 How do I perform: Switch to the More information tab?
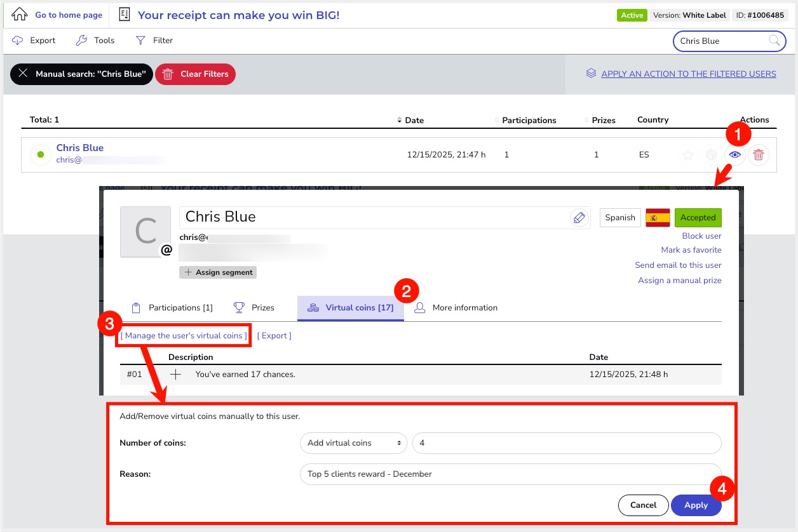(456, 308)
